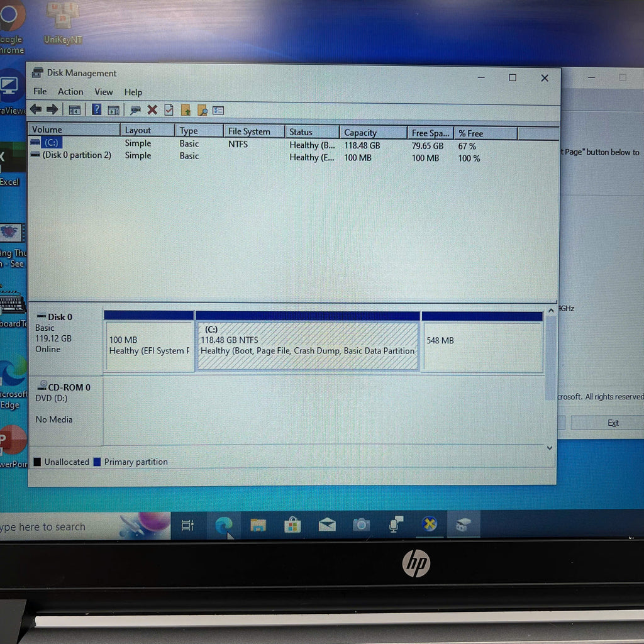Click the magnifier search toolbar icon
The image size is (644, 644).
click(202, 111)
